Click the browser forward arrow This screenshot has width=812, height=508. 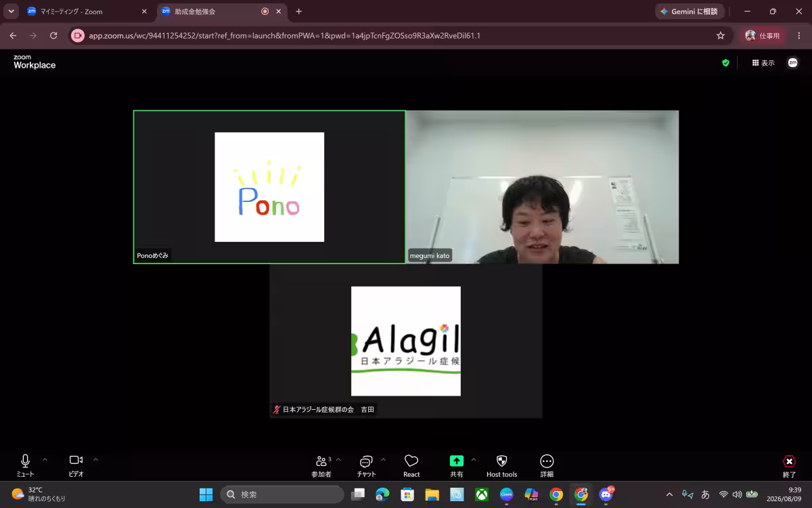click(33, 35)
